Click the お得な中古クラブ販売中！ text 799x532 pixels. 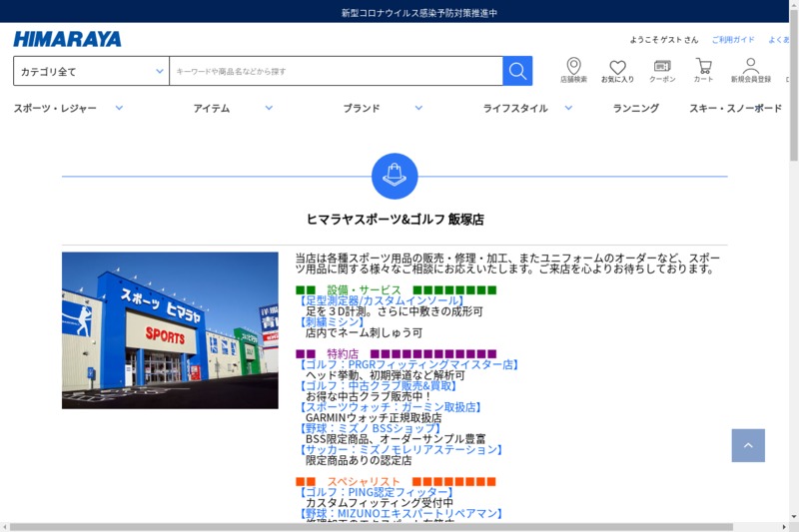(370, 396)
